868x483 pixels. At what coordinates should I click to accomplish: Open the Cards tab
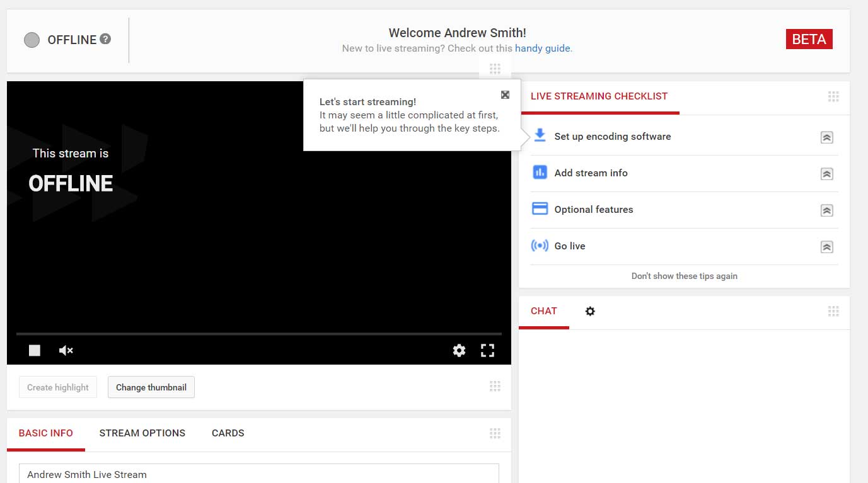228,433
